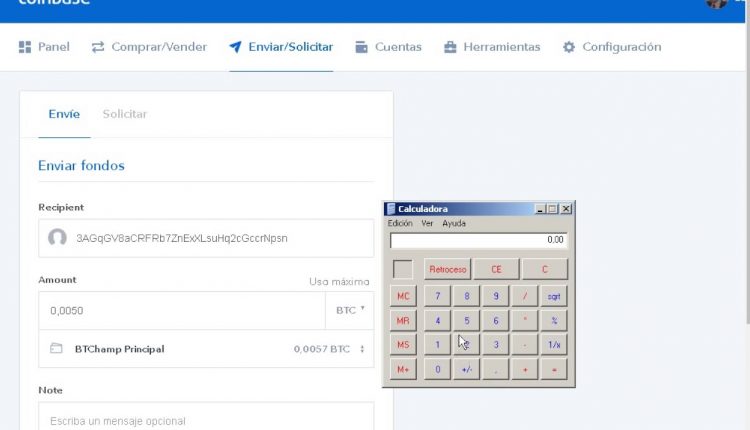Image resolution: width=750 pixels, height=430 pixels.
Task: Click the CE button in Calculadora
Action: pos(496,269)
